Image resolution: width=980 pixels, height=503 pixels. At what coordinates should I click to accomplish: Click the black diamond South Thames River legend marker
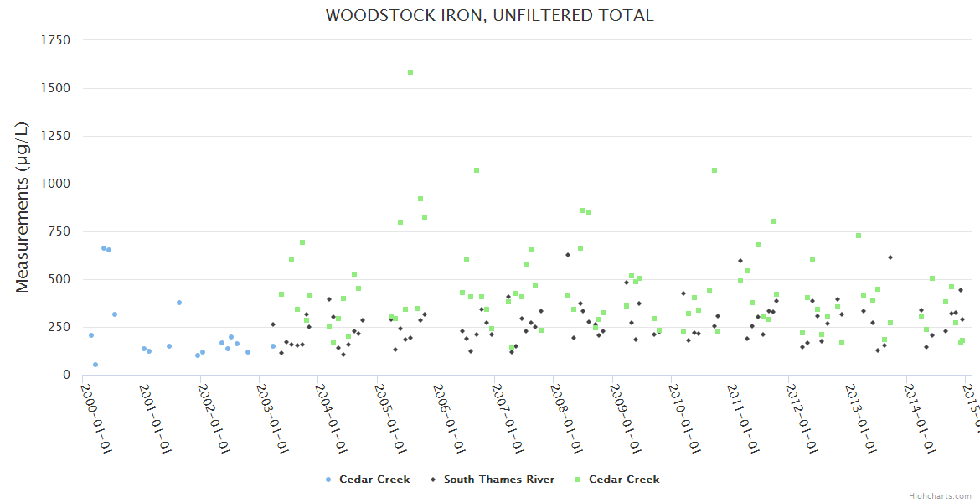click(x=433, y=480)
